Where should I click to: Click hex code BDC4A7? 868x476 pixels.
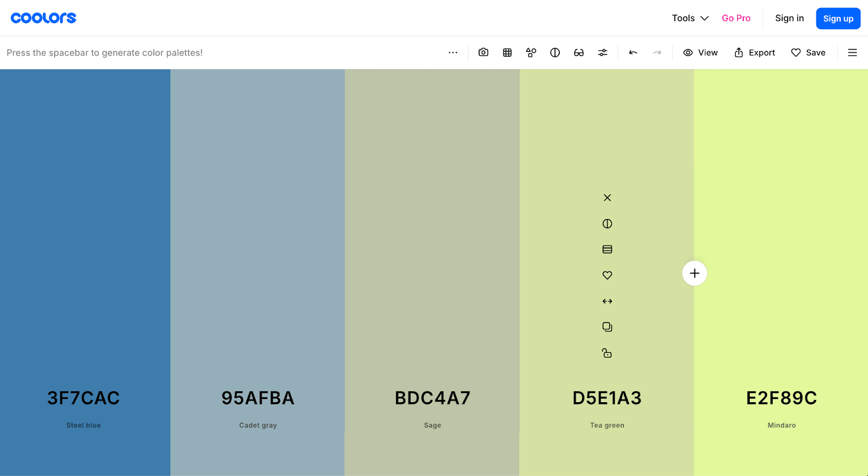432,398
